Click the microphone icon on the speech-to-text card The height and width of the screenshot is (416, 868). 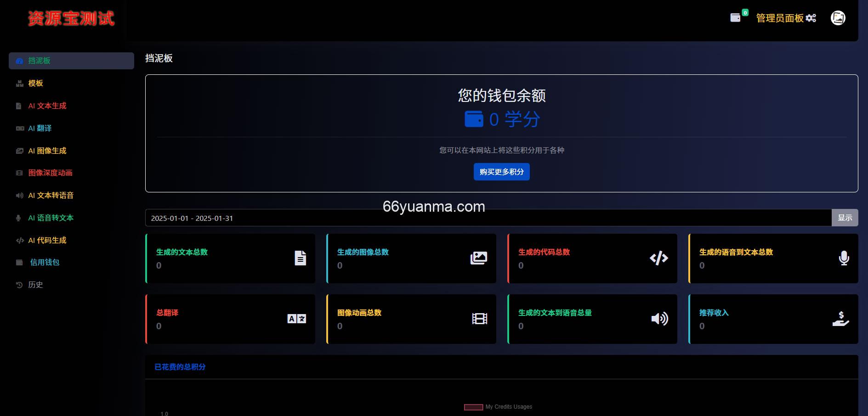[x=844, y=258]
